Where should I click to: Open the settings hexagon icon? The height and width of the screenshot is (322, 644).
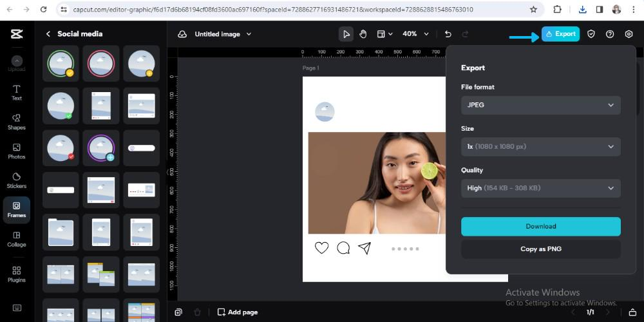[629, 34]
